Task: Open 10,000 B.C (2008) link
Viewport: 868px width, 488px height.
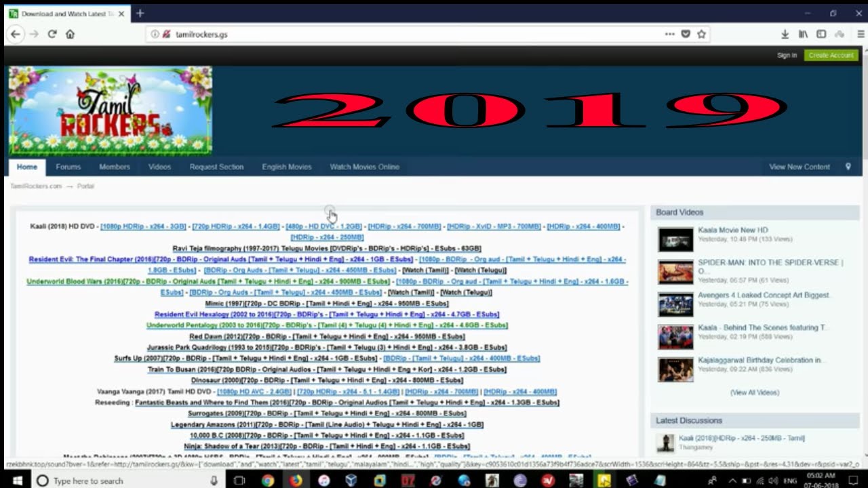Action: (327, 435)
